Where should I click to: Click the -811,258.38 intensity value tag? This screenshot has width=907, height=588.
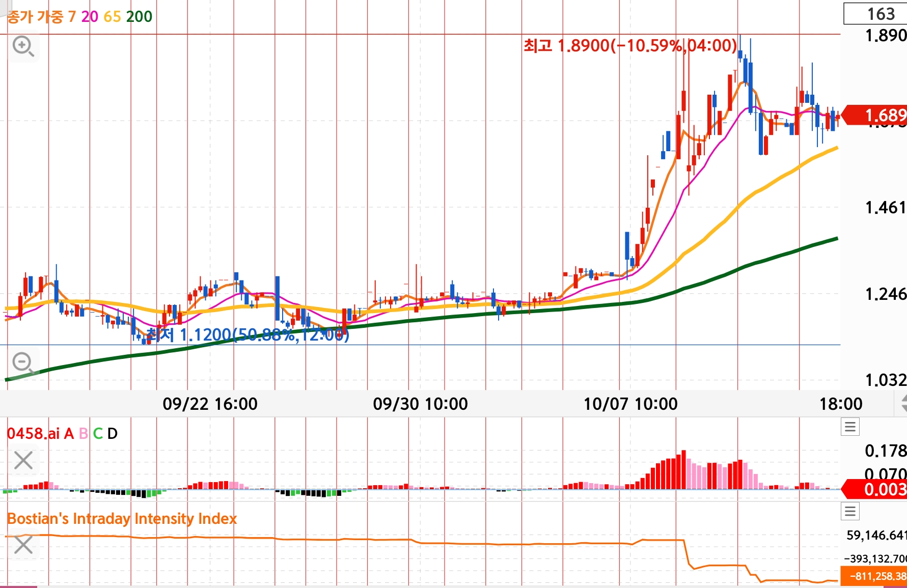click(873, 576)
